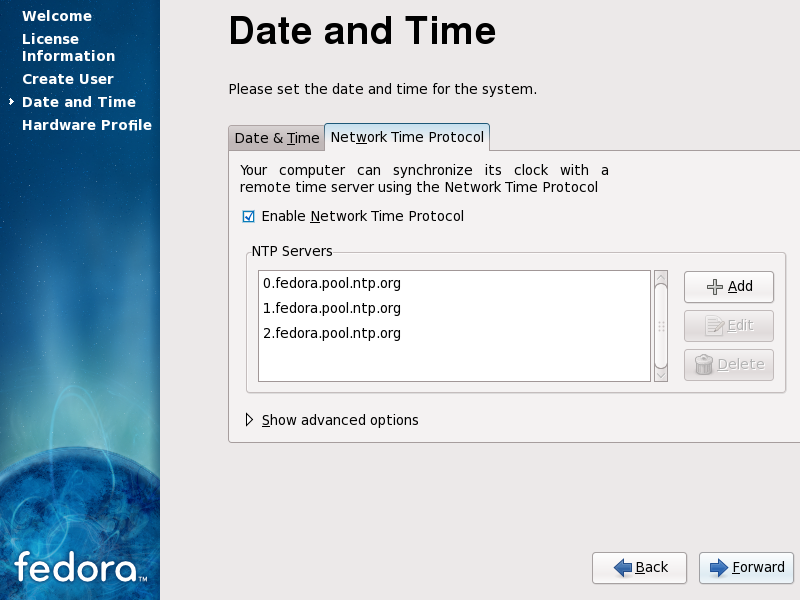Click License Information in the sidebar
This screenshot has height=600, width=800.
point(68,47)
